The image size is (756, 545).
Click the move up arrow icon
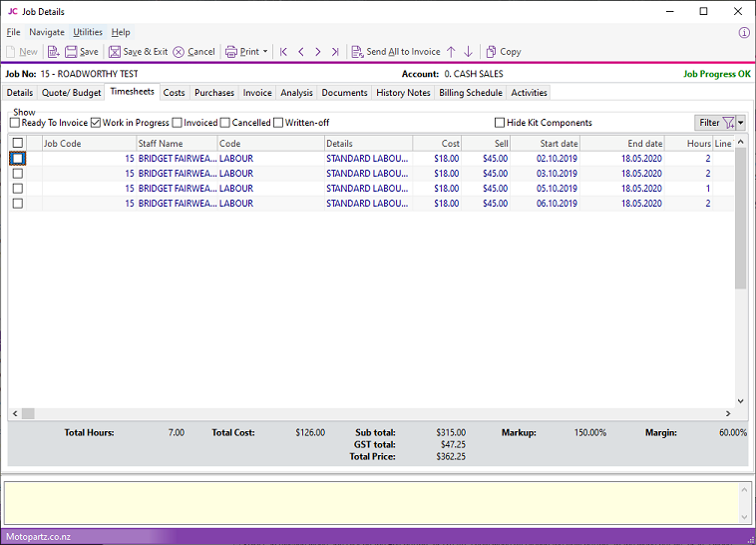tap(451, 52)
